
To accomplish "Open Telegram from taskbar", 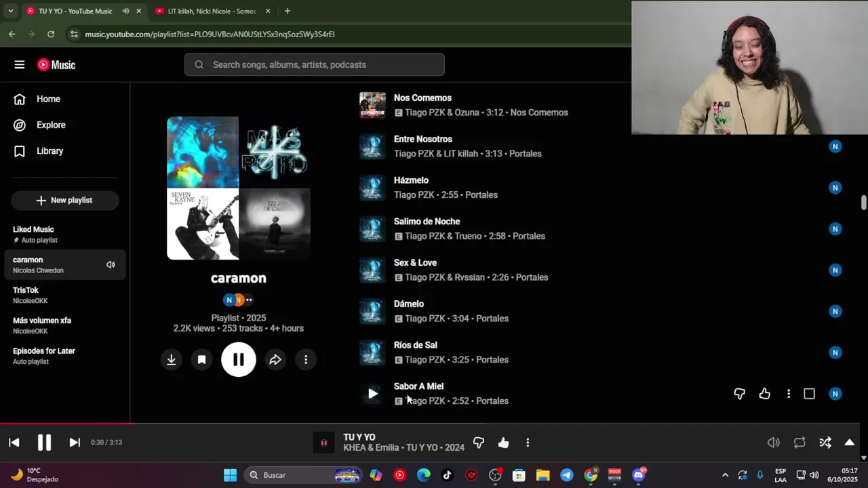I will [x=567, y=475].
